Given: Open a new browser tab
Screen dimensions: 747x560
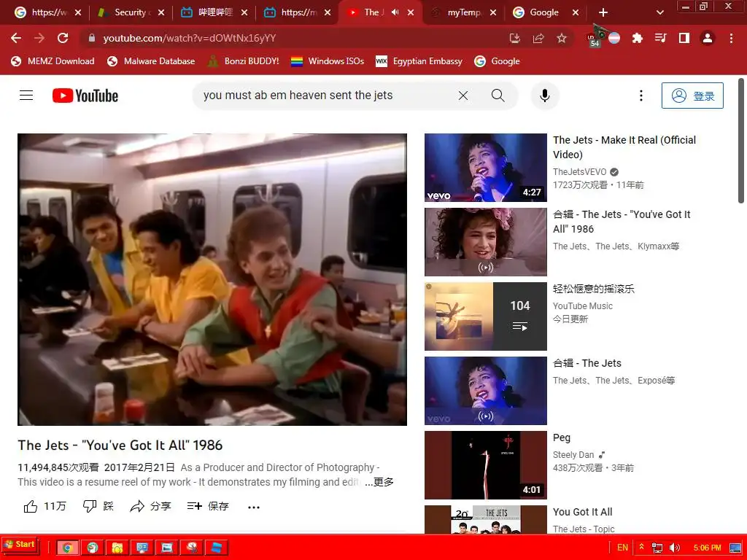Looking at the screenshot, I should [603, 12].
